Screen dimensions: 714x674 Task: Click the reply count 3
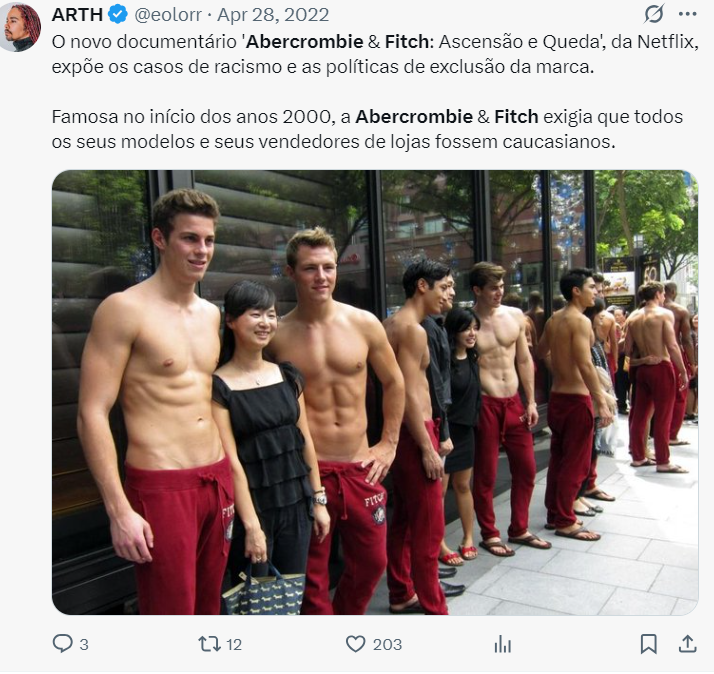84,644
